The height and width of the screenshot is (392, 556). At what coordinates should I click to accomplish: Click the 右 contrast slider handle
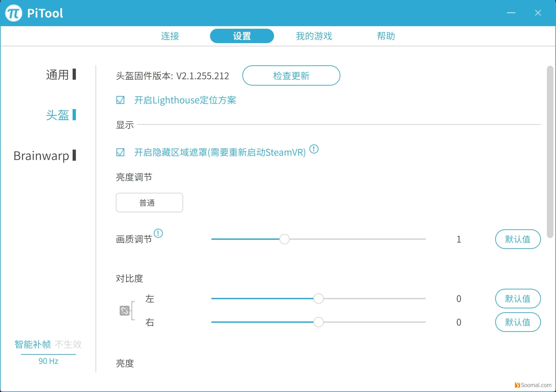(x=318, y=322)
